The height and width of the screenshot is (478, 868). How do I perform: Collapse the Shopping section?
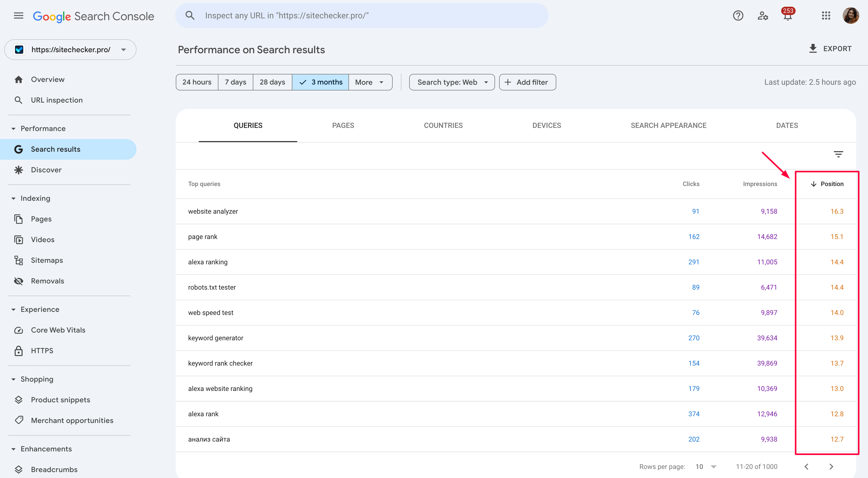[x=13, y=379]
